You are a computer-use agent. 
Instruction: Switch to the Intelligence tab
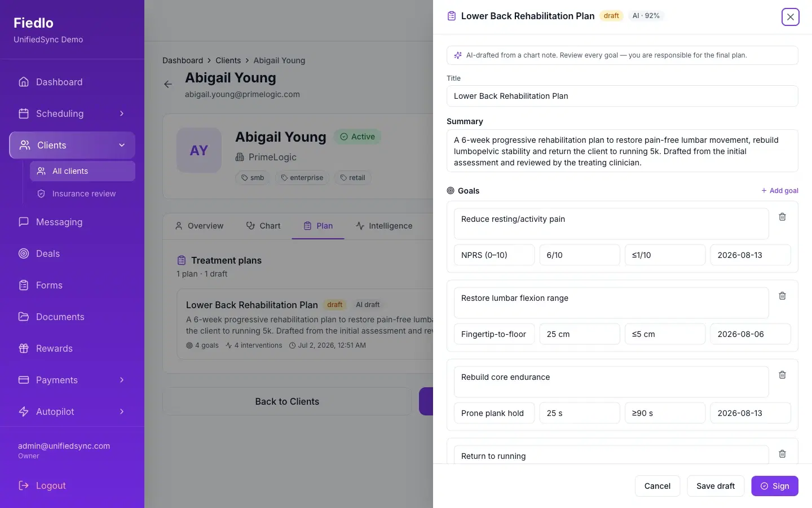coord(384,226)
